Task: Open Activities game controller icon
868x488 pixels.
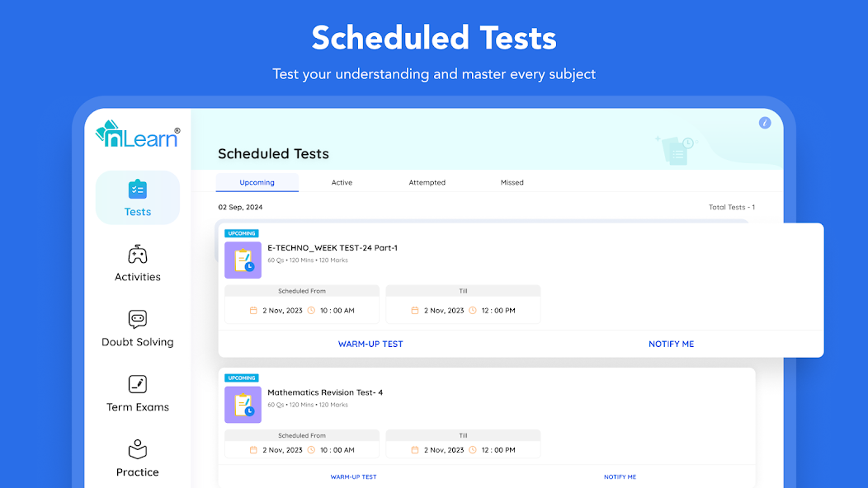Action: (138, 254)
